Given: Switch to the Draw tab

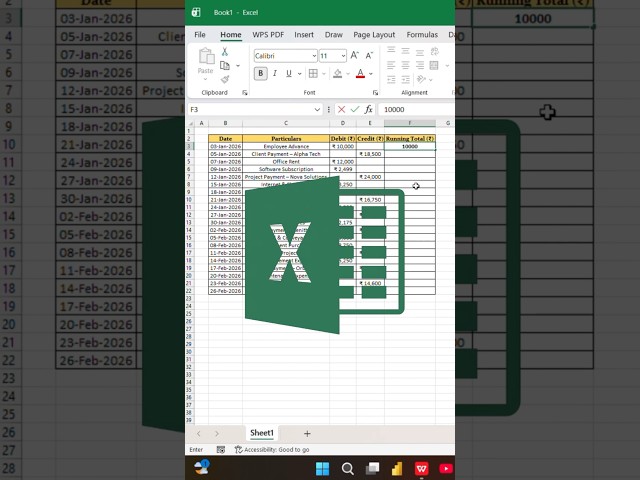Looking at the screenshot, I should (x=333, y=35).
